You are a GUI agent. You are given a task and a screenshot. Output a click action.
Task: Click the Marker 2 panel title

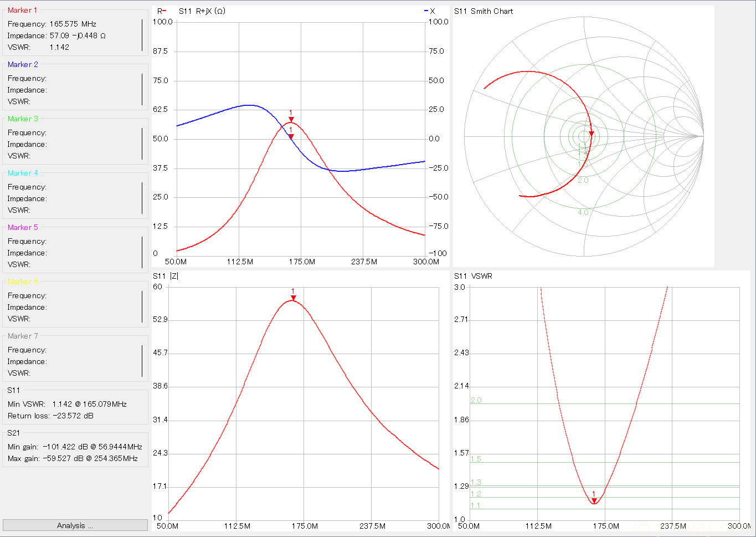click(x=23, y=64)
